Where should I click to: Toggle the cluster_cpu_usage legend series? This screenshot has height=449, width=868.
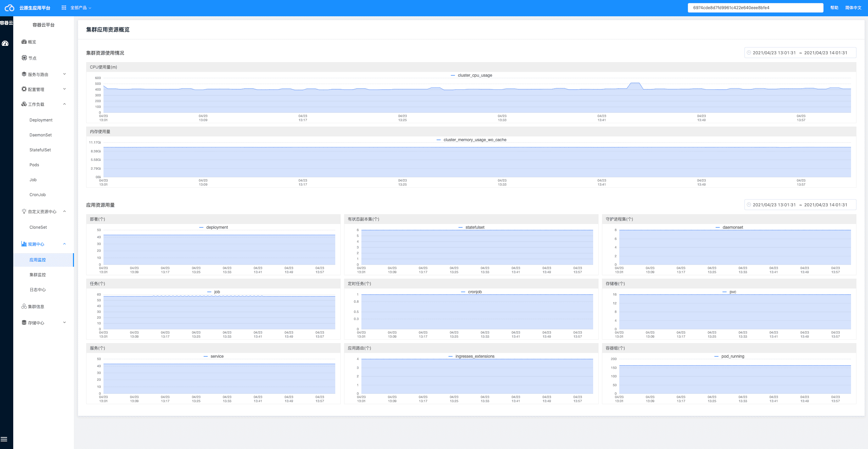pyautogui.click(x=471, y=75)
